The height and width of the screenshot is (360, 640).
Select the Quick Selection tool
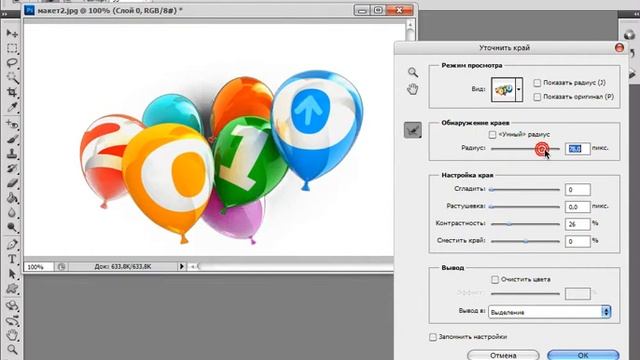point(12,78)
